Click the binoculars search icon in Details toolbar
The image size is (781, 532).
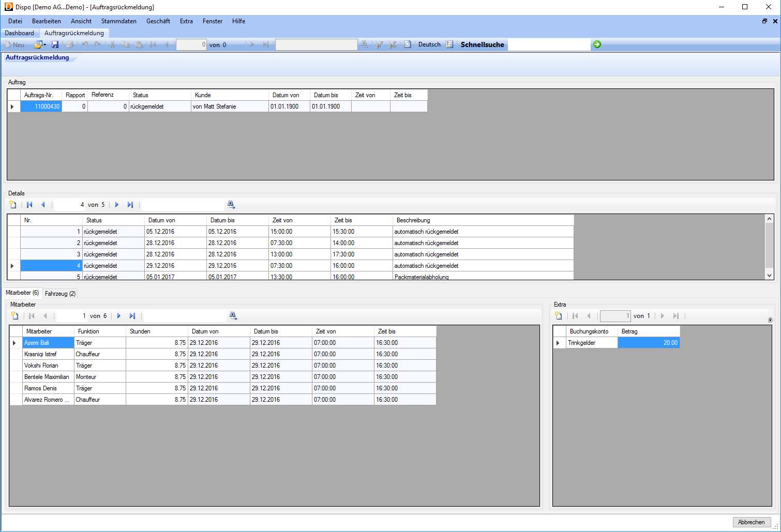point(231,205)
